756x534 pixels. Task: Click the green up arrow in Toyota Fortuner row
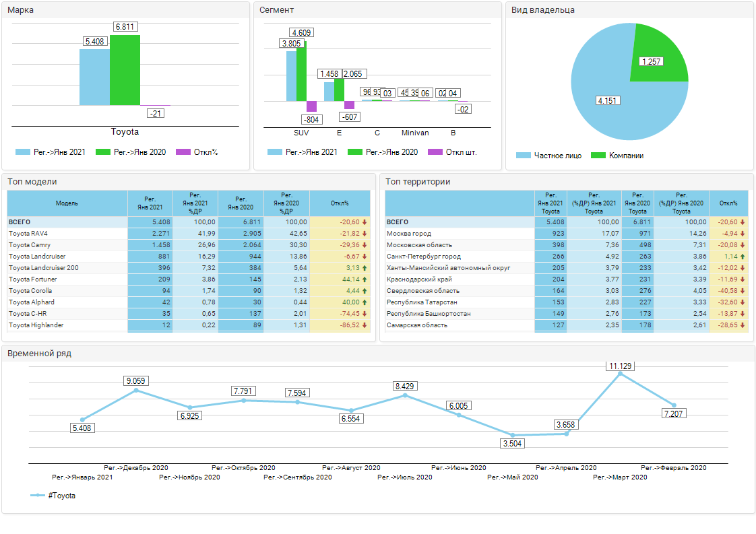365,279
